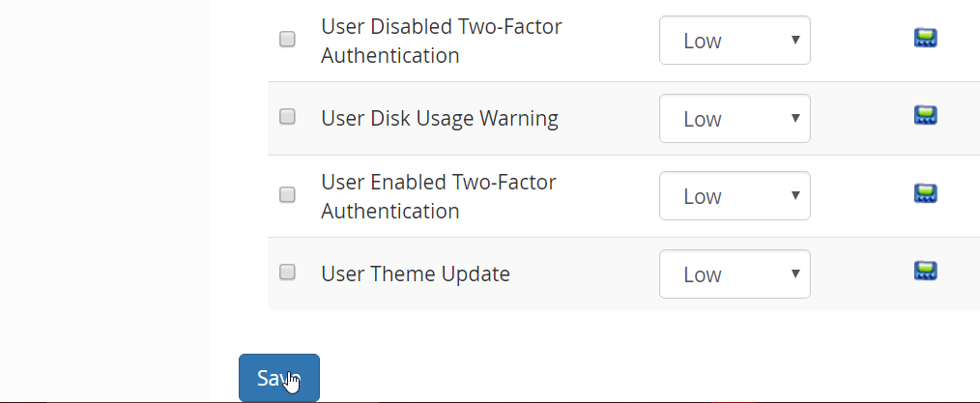The width and height of the screenshot is (980, 403).
Task: Click pager icon for User Enabled Two-Factor Authentication
Action: click(x=926, y=193)
